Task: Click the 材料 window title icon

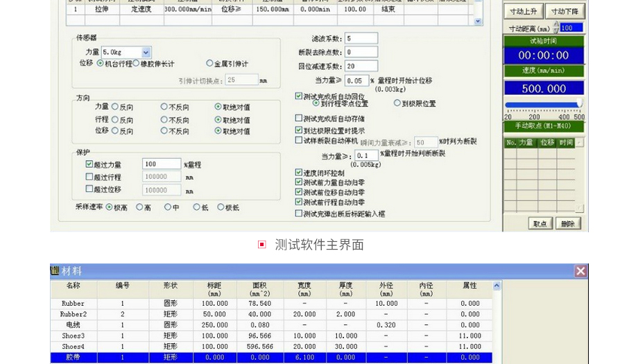Action: 55,271
